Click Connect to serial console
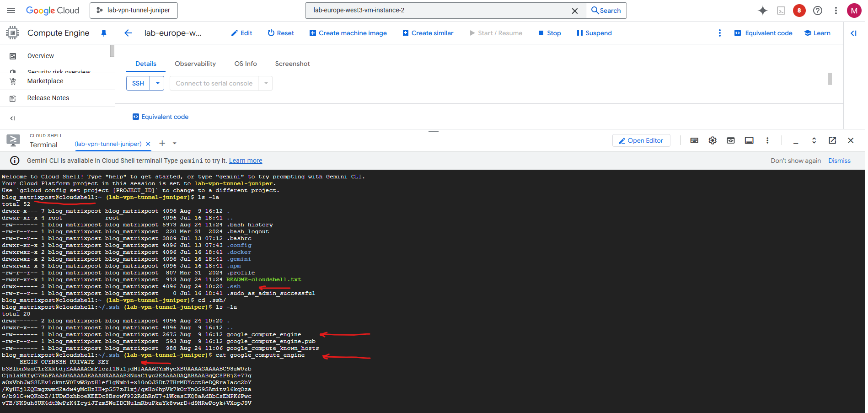The width and height of the screenshot is (868, 413). point(214,83)
